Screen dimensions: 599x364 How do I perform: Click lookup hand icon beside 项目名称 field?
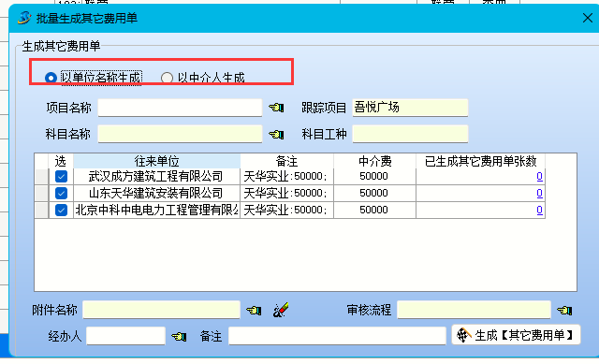[x=276, y=108]
